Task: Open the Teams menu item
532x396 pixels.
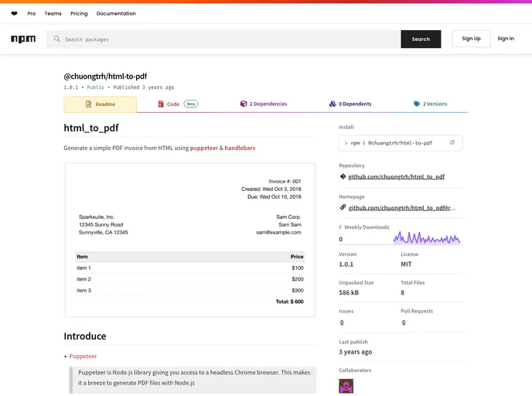Action: click(x=53, y=14)
